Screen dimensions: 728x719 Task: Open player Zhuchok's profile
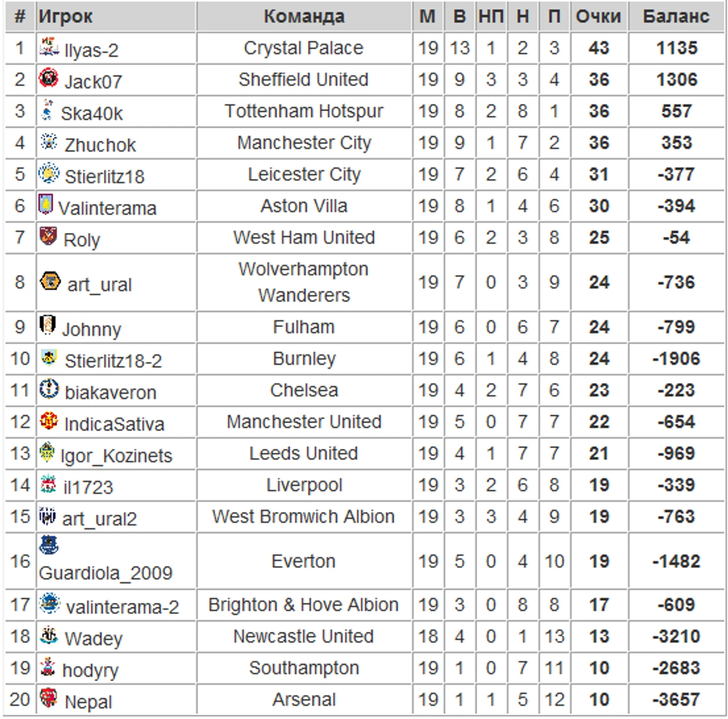pos(100,145)
